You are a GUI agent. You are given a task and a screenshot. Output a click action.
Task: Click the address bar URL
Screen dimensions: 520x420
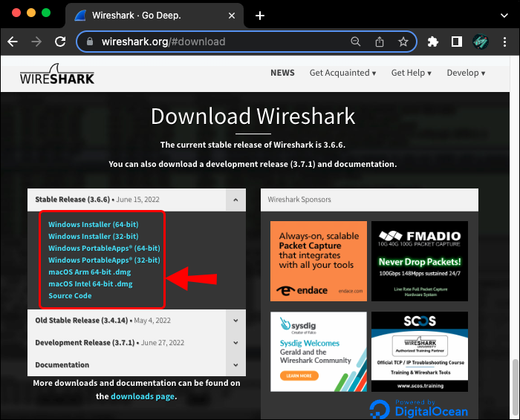(x=163, y=42)
